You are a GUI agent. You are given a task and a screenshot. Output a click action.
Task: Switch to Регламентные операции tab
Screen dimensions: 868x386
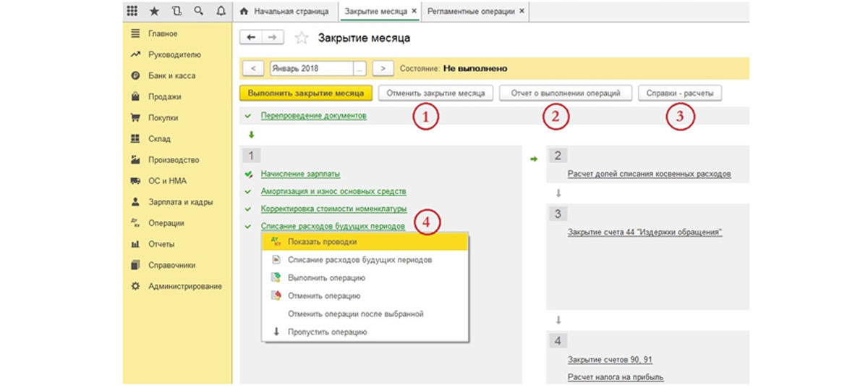(x=470, y=12)
